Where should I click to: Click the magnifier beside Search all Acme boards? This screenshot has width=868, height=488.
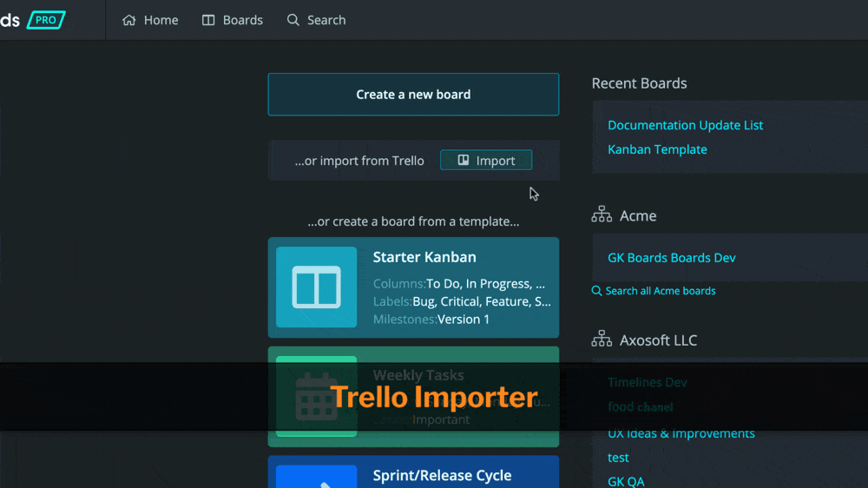coord(596,291)
